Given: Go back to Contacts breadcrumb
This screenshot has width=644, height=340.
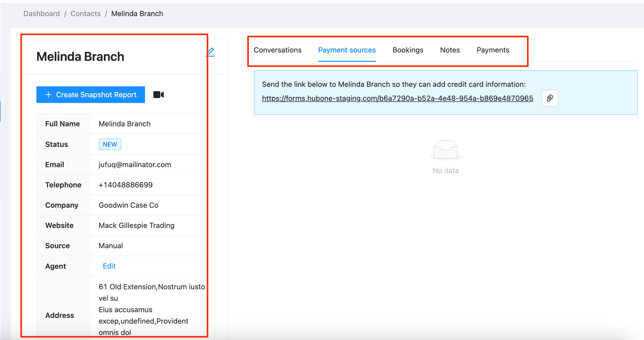Looking at the screenshot, I should pyautogui.click(x=86, y=14).
